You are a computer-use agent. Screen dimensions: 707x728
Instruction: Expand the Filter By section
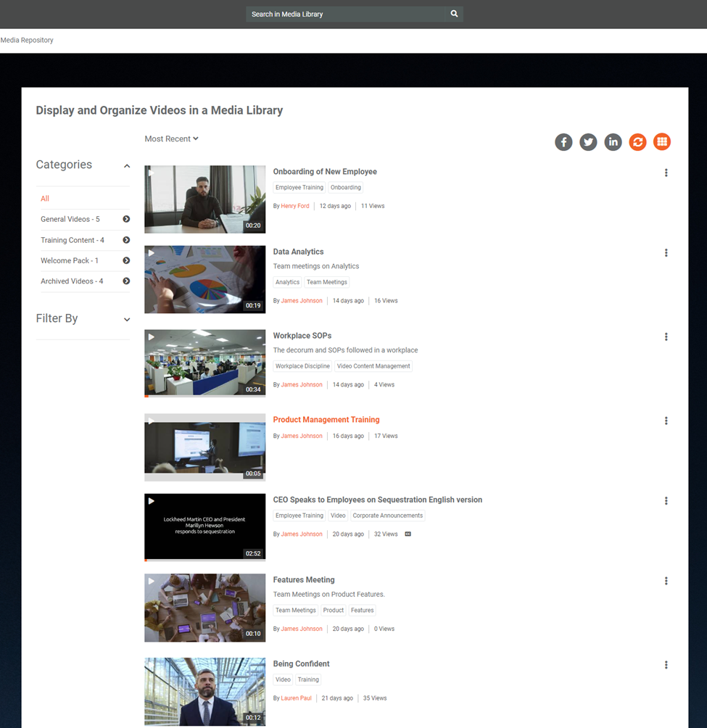click(127, 320)
